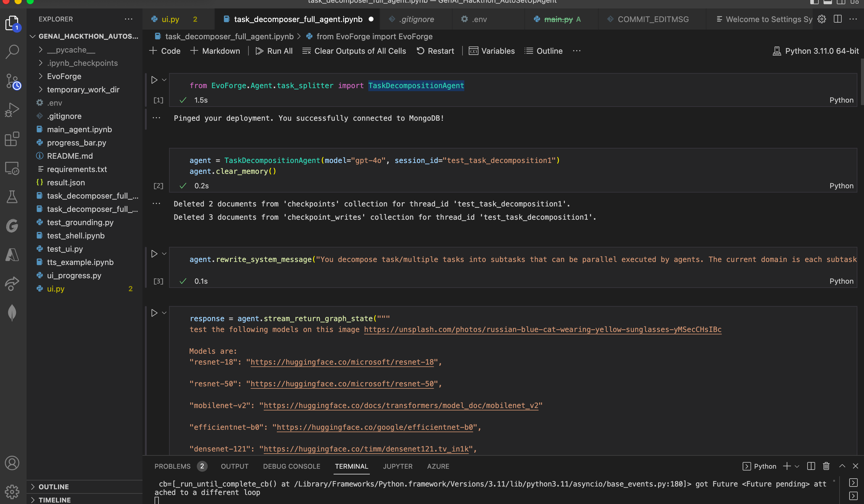Maximize the terminal panel size
Image resolution: width=864 pixels, height=504 pixels.
pos(842,466)
